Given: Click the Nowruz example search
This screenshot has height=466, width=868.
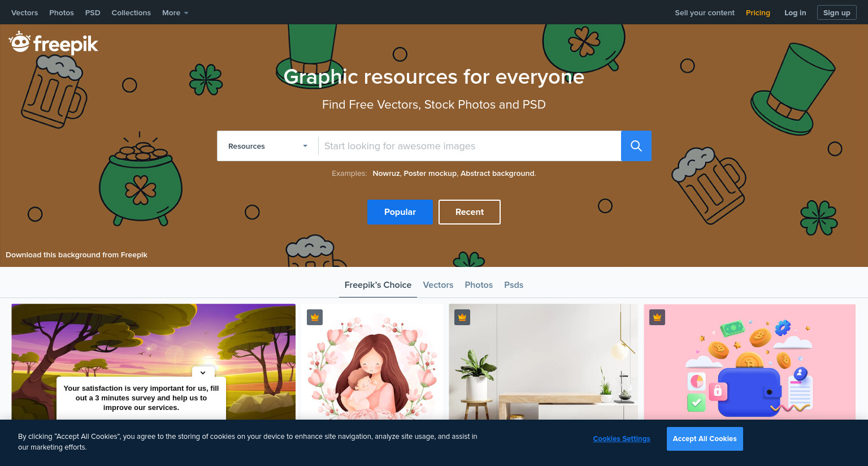Looking at the screenshot, I should pos(386,174).
